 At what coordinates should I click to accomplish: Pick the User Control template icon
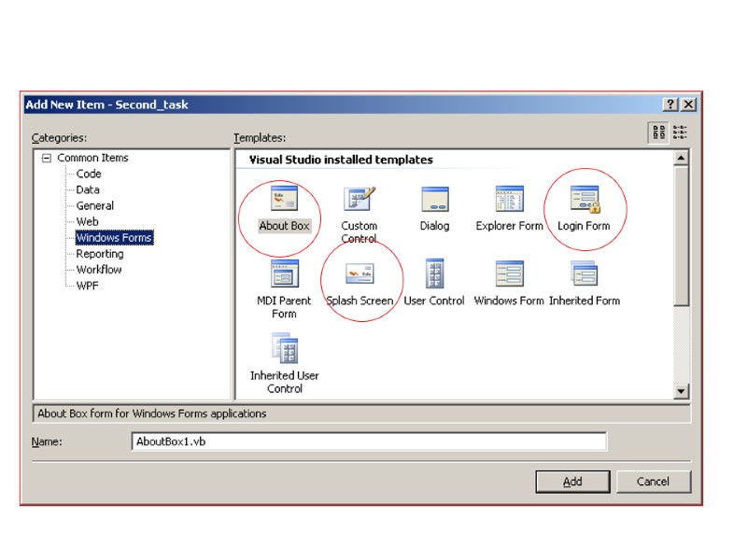pos(435,273)
